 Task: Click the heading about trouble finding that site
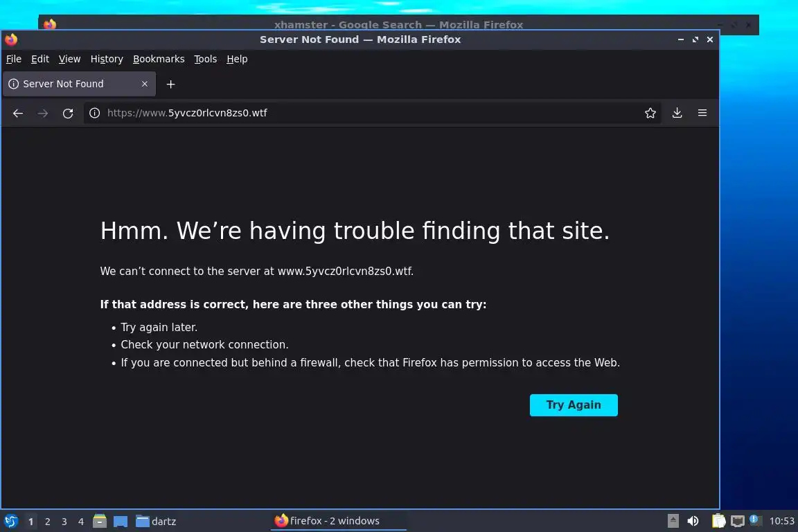tap(355, 231)
